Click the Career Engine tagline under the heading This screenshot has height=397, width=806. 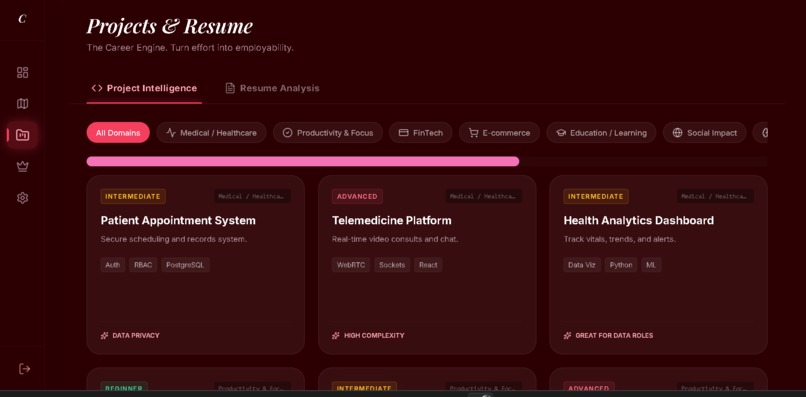(x=190, y=48)
